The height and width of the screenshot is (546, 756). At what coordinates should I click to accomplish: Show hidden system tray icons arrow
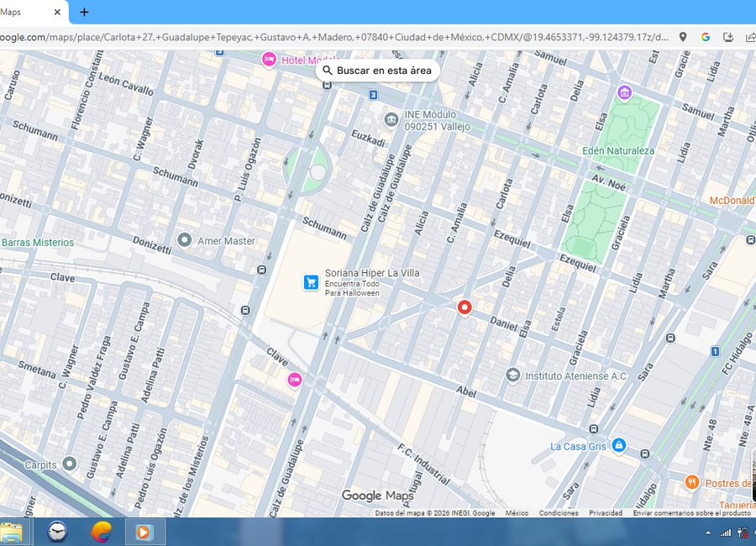pyautogui.click(x=708, y=533)
